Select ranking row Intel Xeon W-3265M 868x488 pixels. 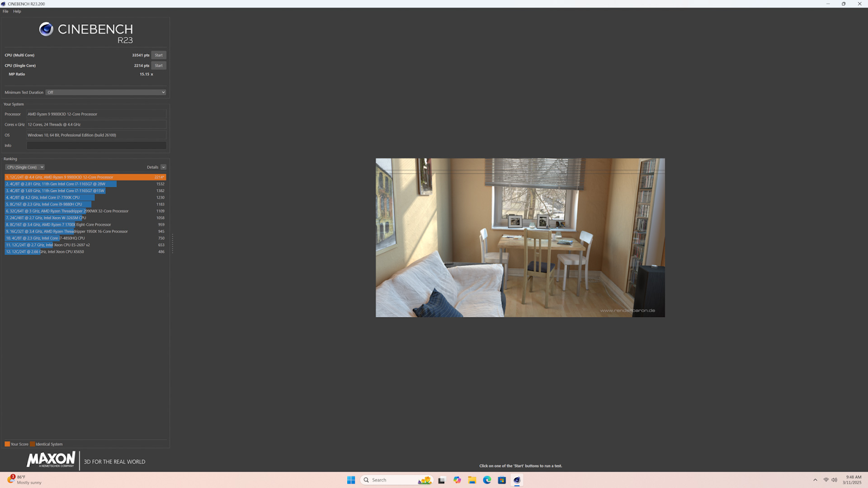pos(85,218)
